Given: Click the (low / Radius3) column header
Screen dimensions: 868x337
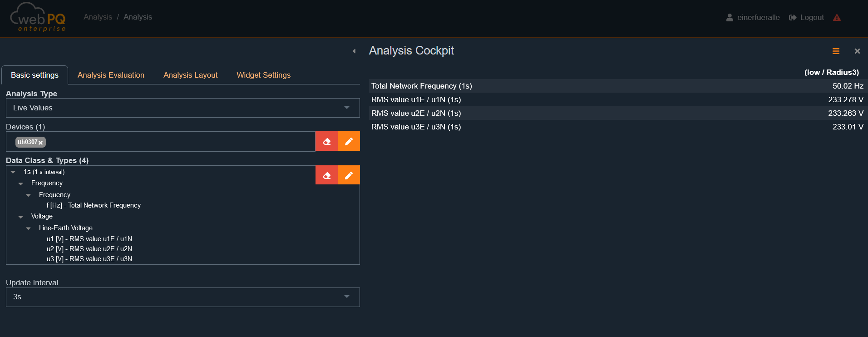Looking at the screenshot, I should 831,72.
